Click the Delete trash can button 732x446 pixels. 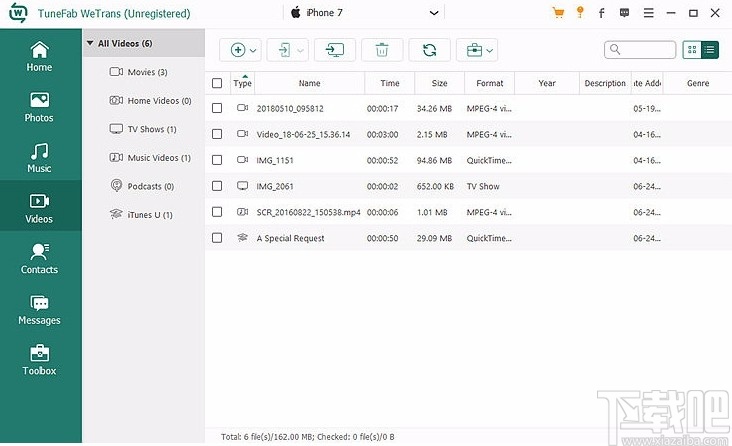[x=382, y=50]
